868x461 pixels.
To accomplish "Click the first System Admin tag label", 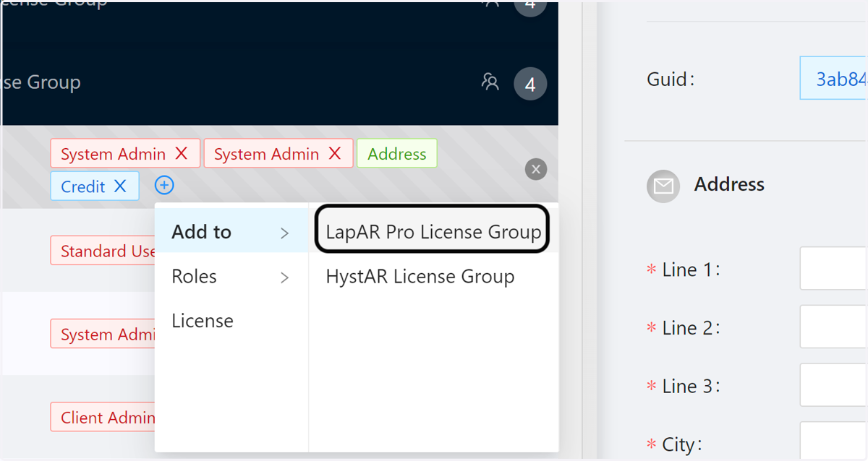I will click(114, 154).
